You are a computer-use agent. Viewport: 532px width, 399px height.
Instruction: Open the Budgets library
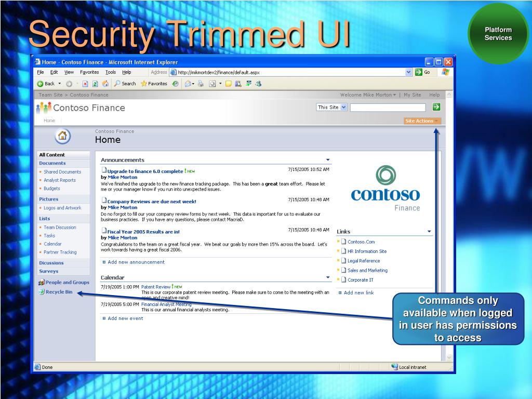[51, 188]
